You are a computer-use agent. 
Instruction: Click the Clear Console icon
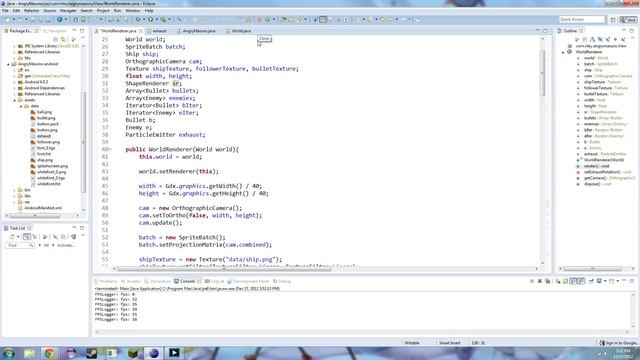[x=558, y=281]
